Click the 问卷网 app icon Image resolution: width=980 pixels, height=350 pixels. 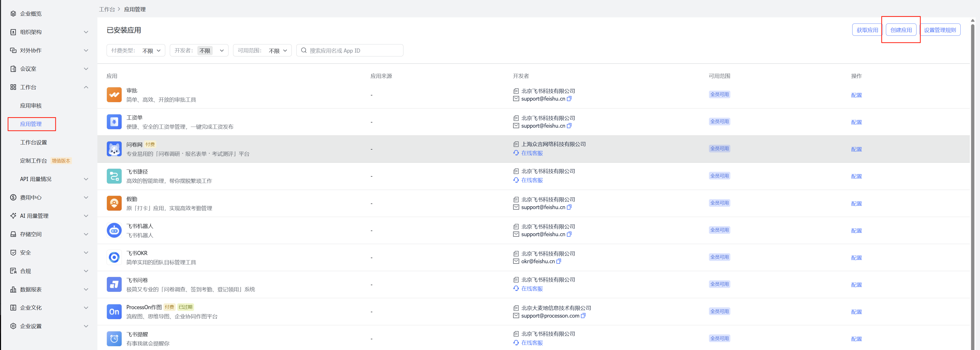[114, 149]
